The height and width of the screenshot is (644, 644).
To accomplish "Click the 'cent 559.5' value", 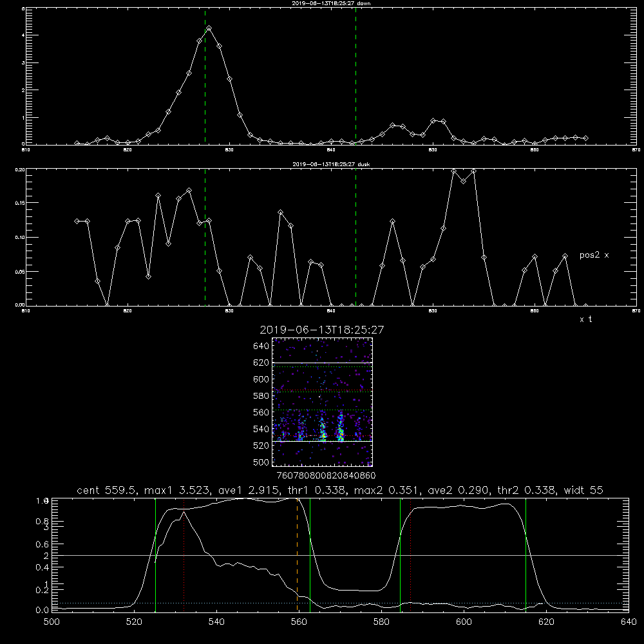I will [x=107, y=490].
